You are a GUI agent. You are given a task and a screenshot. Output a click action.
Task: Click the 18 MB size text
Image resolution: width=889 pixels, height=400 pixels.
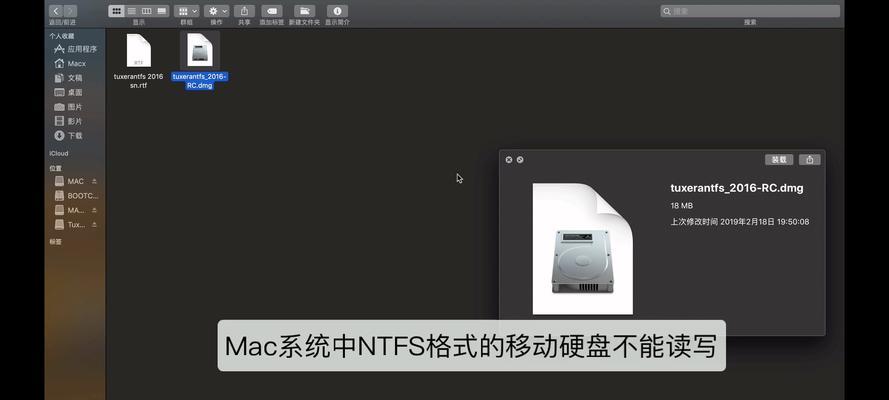[681, 206]
